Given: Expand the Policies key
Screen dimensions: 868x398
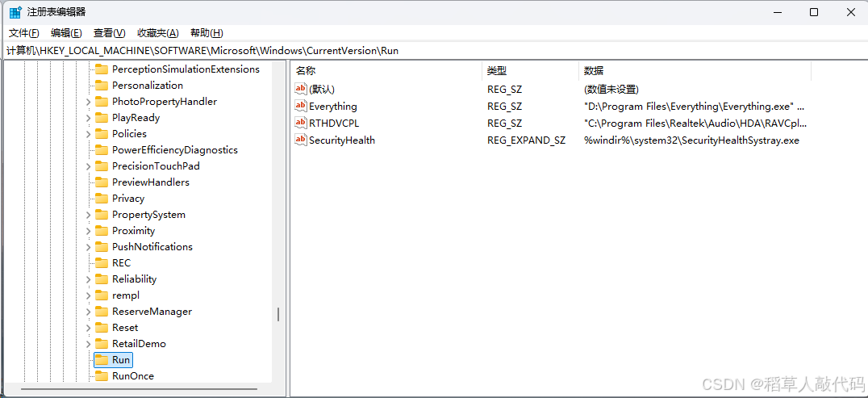Looking at the screenshot, I should (88, 134).
